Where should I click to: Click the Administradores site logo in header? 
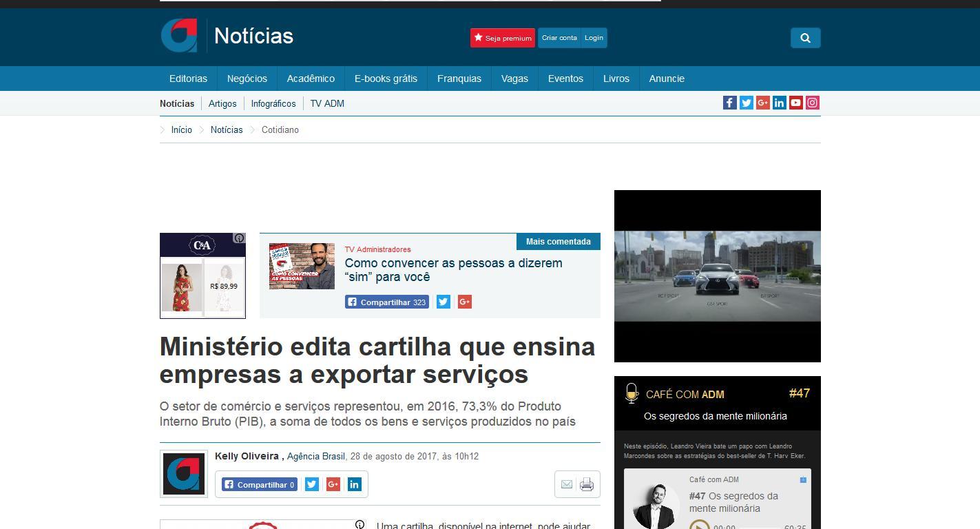tap(179, 36)
